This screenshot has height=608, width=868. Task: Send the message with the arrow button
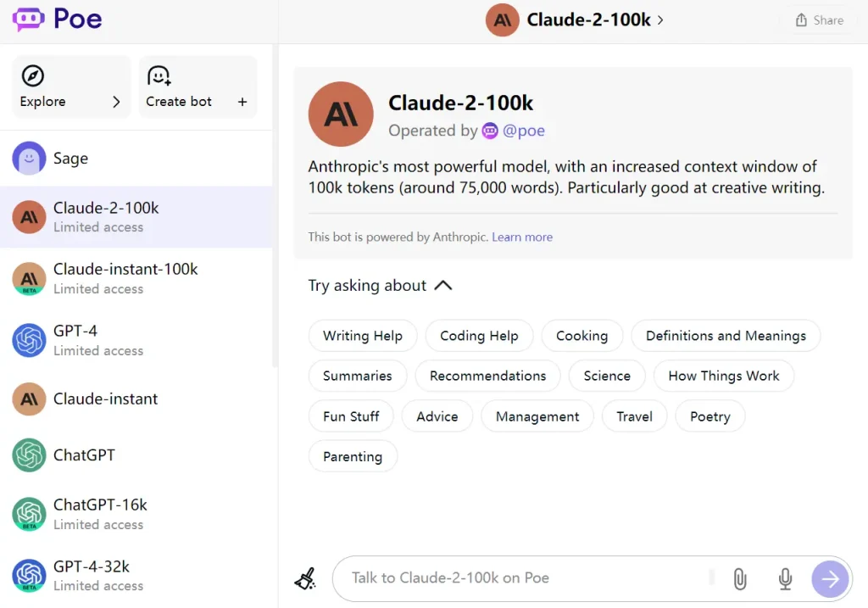[x=830, y=579]
